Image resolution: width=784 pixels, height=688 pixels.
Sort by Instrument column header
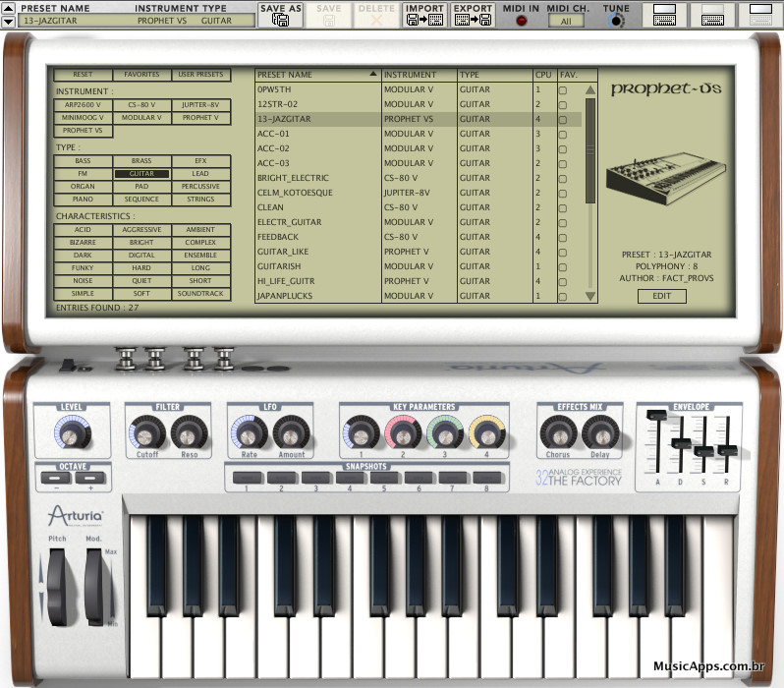pyautogui.click(x=420, y=75)
